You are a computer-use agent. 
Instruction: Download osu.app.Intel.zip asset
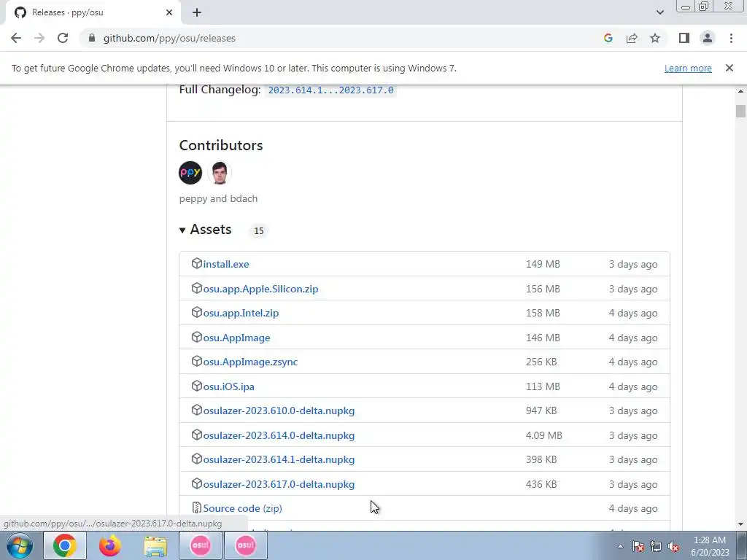click(x=241, y=313)
